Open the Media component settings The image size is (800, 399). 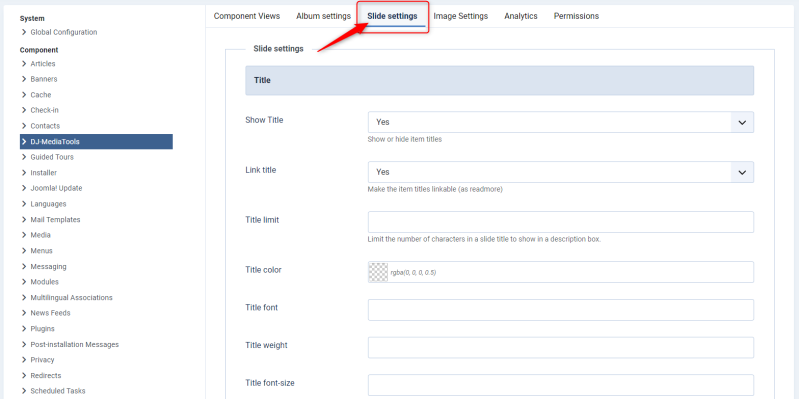(40, 235)
